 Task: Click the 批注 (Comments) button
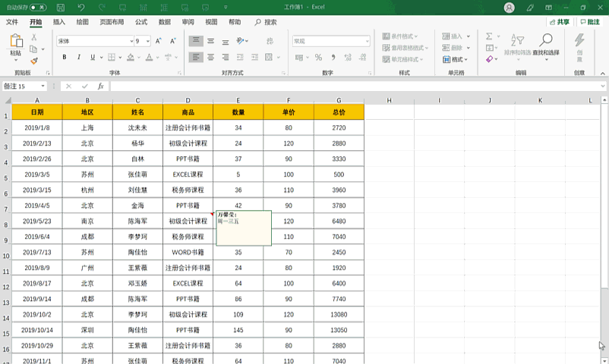(589, 22)
